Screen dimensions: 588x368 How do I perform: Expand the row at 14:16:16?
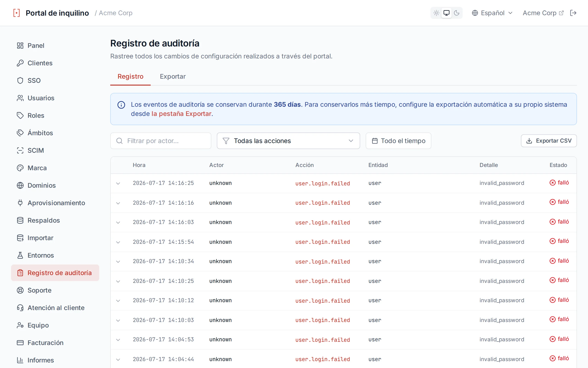(118, 203)
